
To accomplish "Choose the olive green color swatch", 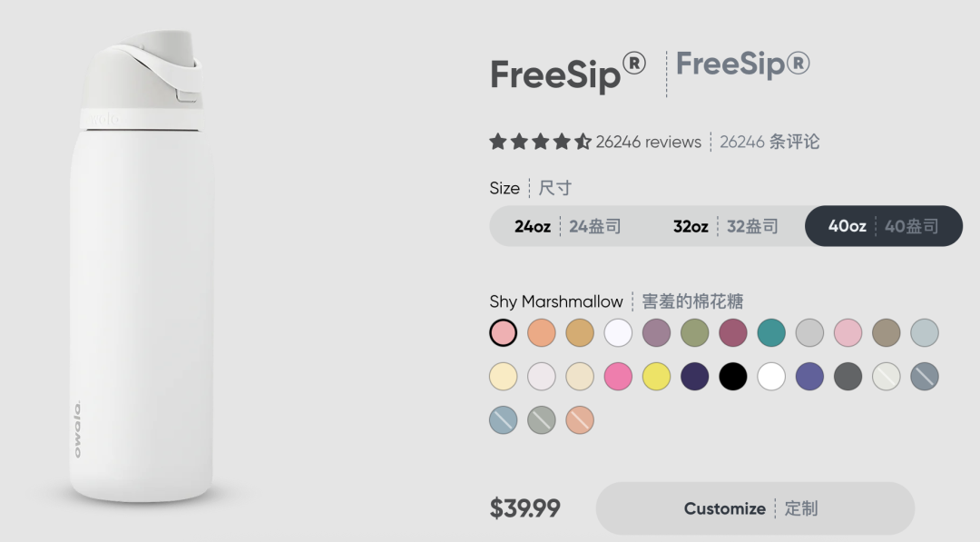I will (694, 332).
